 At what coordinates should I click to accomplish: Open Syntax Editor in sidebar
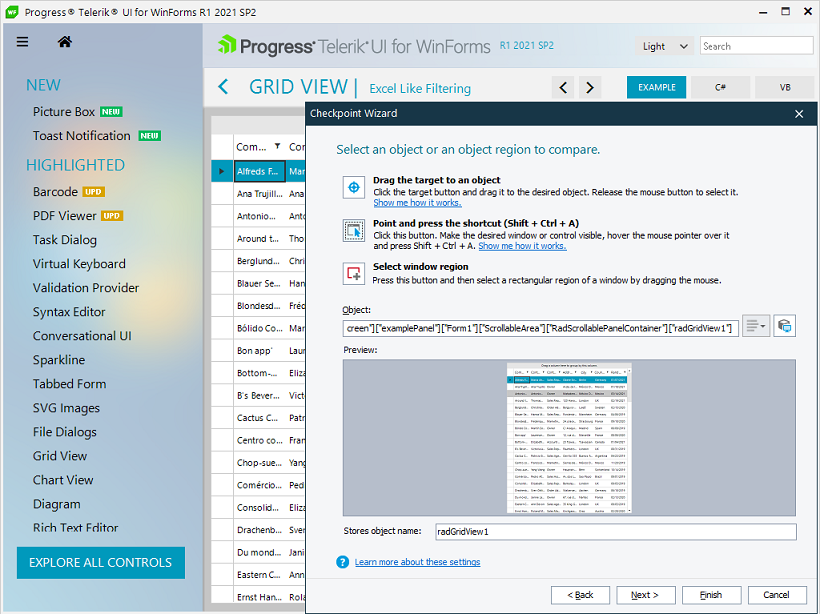69,312
